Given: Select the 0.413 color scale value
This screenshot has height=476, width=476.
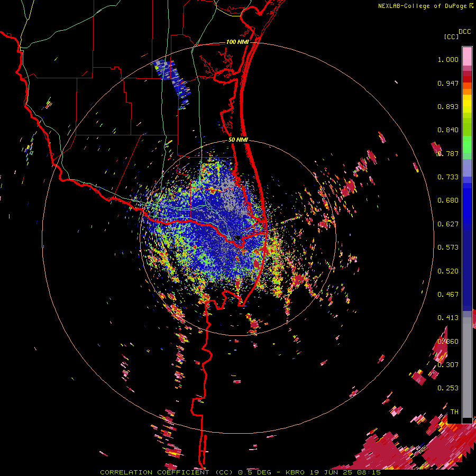Looking at the screenshot, I should tap(448, 318).
